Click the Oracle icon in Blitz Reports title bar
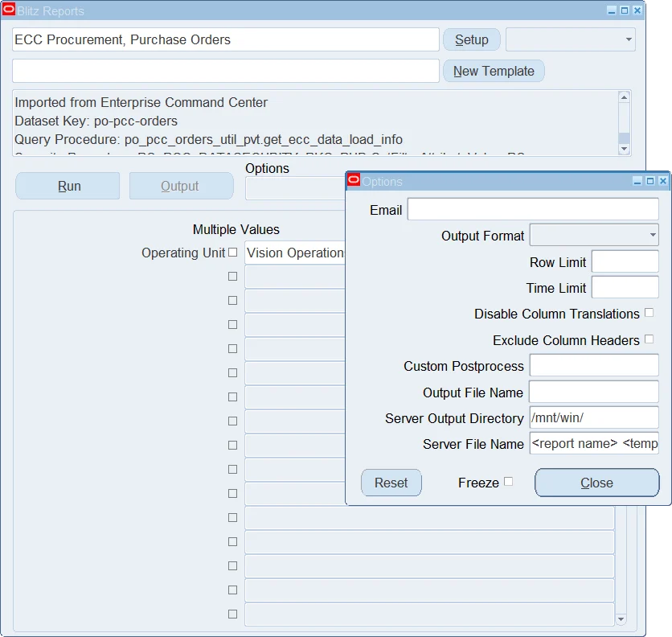This screenshot has width=672, height=637. coord(9,10)
